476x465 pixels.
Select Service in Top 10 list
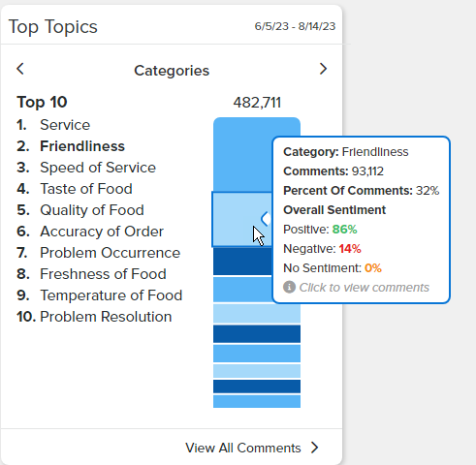(65, 125)
